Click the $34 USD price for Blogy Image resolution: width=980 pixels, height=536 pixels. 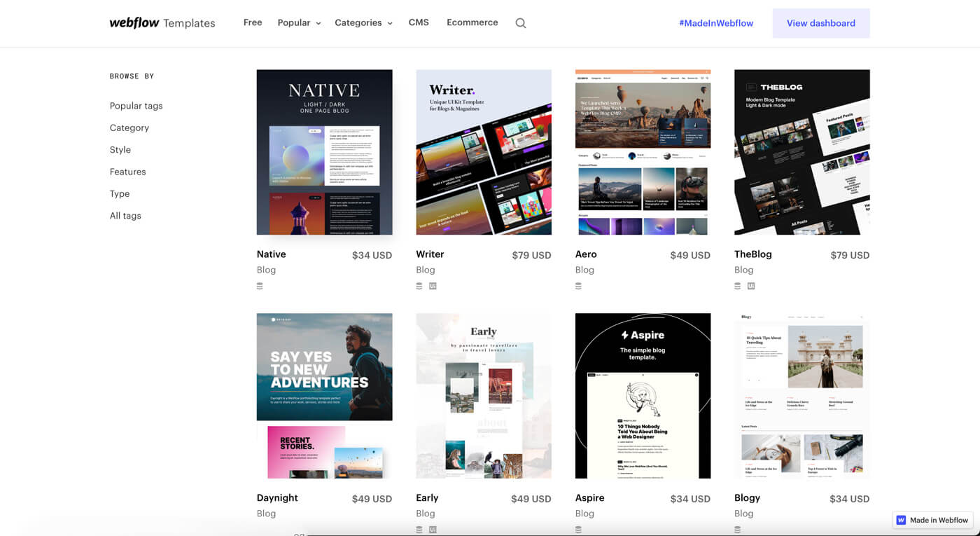click(x=850, y=500)
